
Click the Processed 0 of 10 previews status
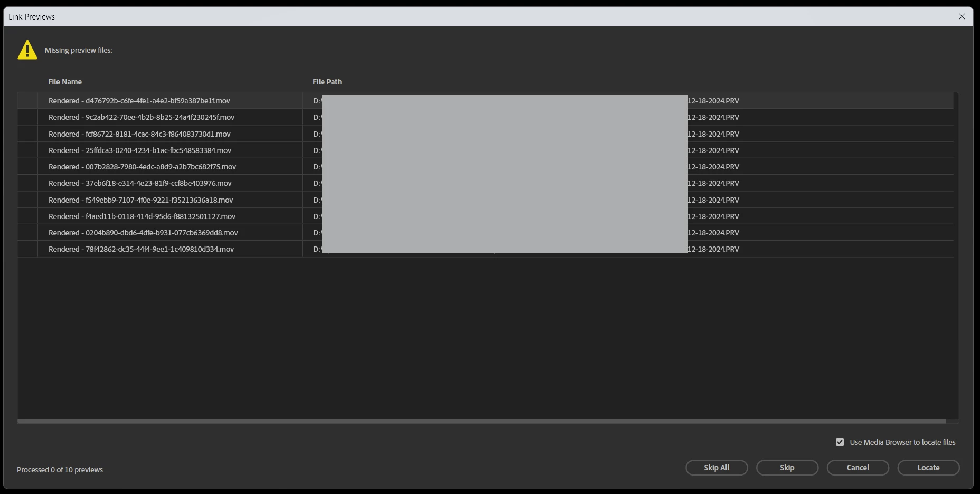60,470
